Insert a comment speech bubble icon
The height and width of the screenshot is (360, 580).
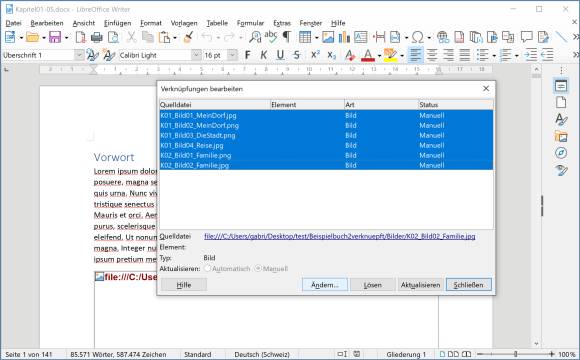[x=527, y=37]
